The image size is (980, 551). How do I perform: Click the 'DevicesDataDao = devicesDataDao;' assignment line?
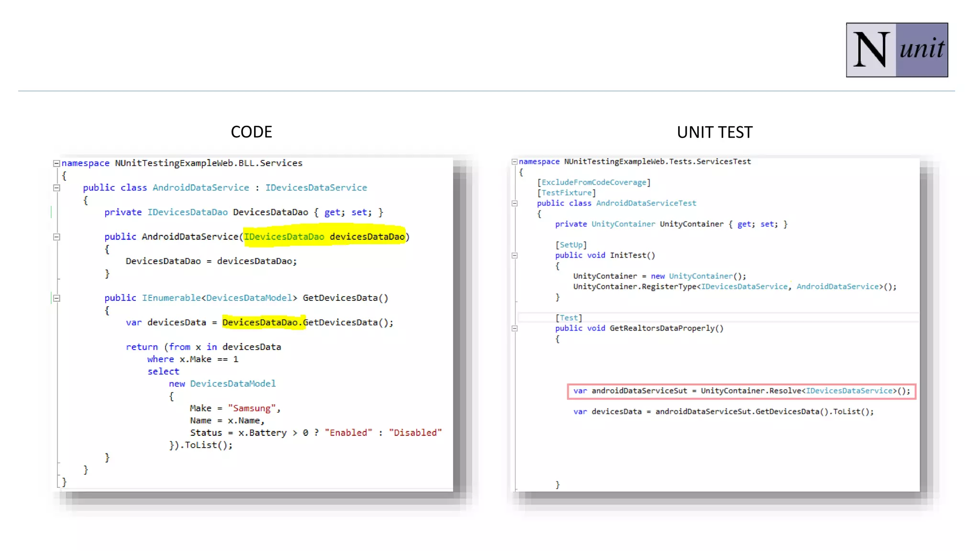[x=211, y=261]
